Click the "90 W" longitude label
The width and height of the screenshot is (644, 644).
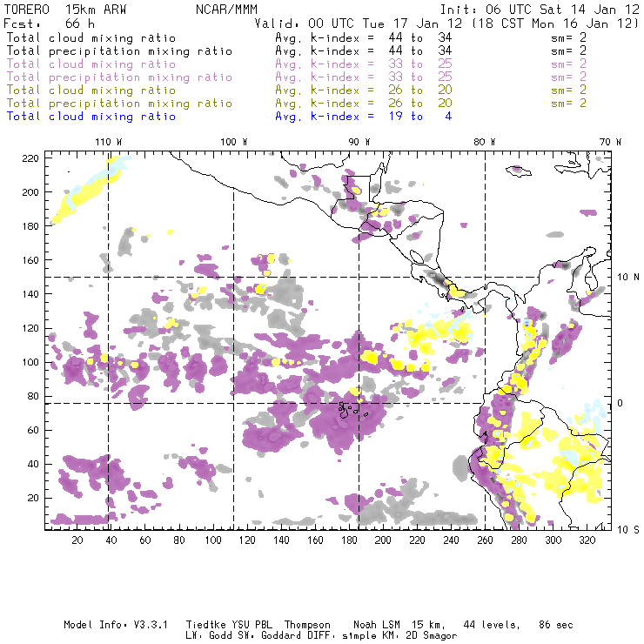pyautogui.click(x=359, y=142)
